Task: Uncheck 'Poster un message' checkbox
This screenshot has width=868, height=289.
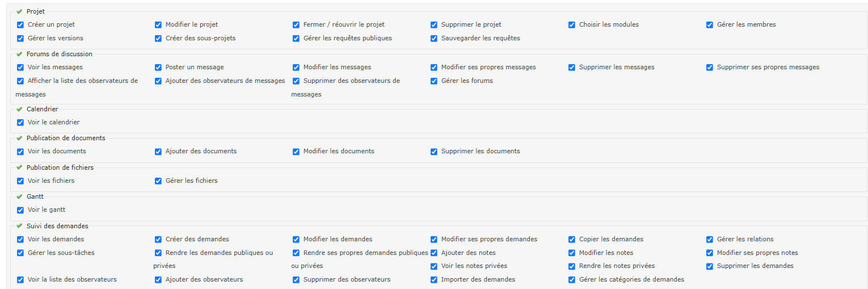Action: click(x=158, y=68)
